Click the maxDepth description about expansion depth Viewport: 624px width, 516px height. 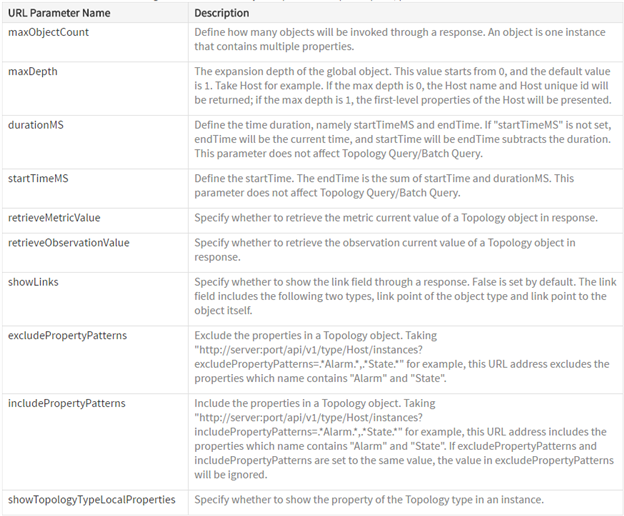pos(403,86)
